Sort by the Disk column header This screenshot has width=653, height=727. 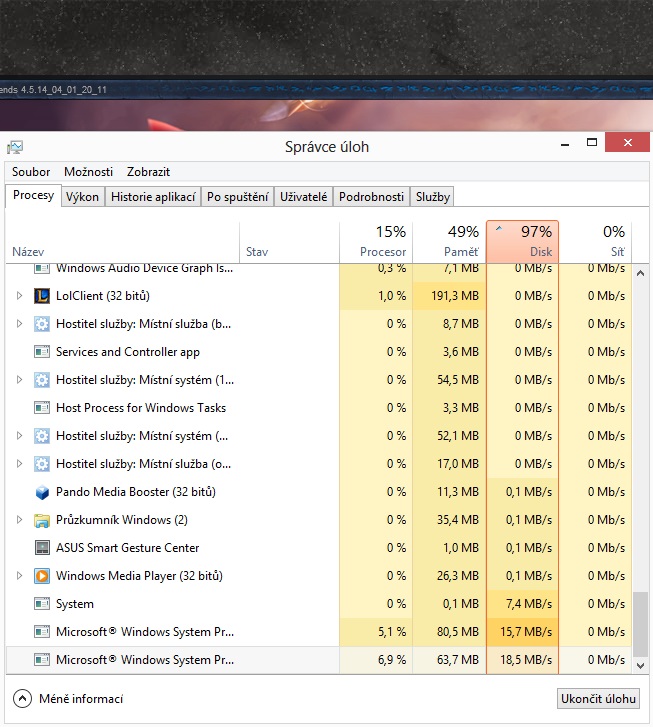[x=523, y=242]
